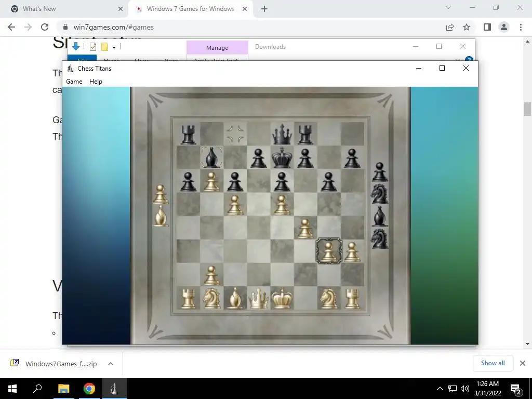The height and width of the screenshot is (399, 532).
Task: Click the captured black bishop beside the board
Action: point(380,216)
